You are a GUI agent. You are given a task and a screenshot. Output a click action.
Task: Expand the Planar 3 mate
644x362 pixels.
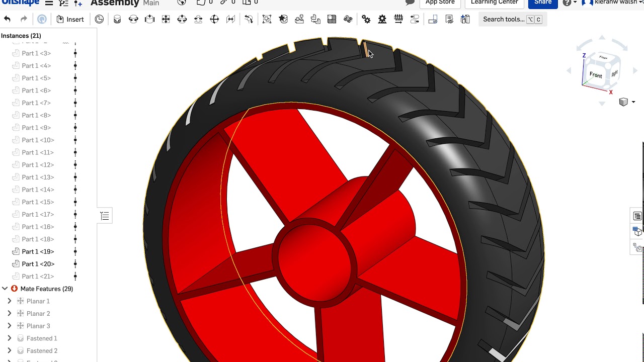(9, 326)
